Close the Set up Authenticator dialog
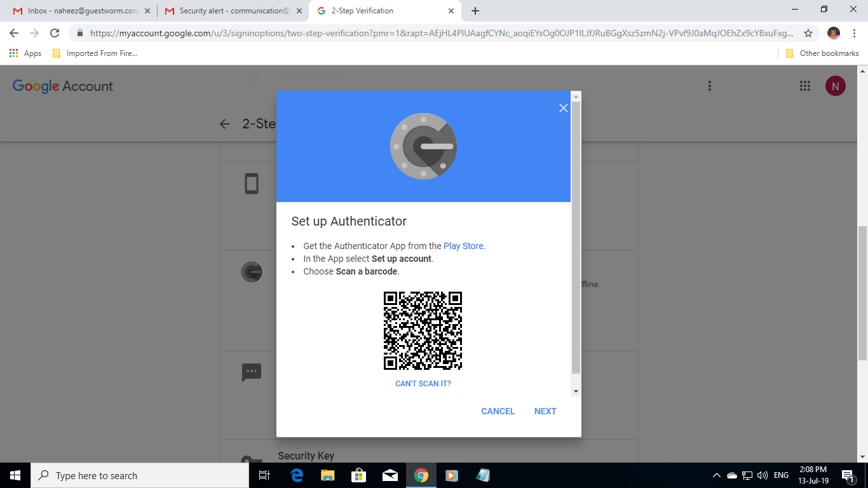 (563, 108)
